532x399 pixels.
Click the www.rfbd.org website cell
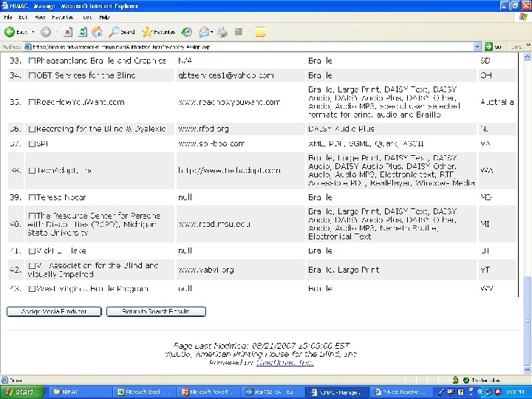click(241, 129)
